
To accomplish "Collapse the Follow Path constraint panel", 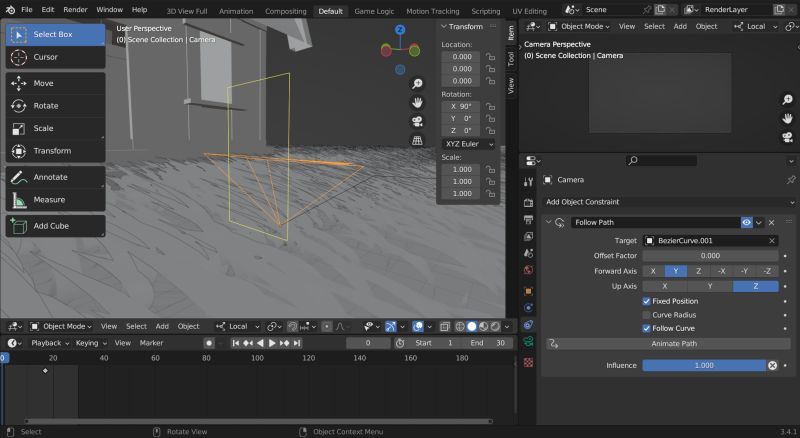I will click(548, 223).
